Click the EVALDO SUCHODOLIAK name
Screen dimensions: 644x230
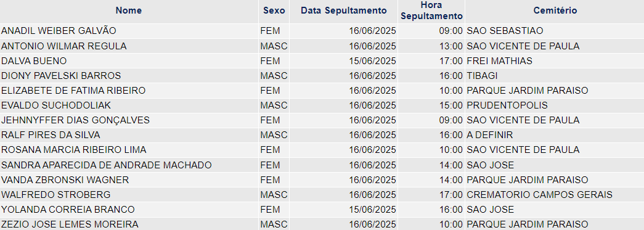[56, 105]
